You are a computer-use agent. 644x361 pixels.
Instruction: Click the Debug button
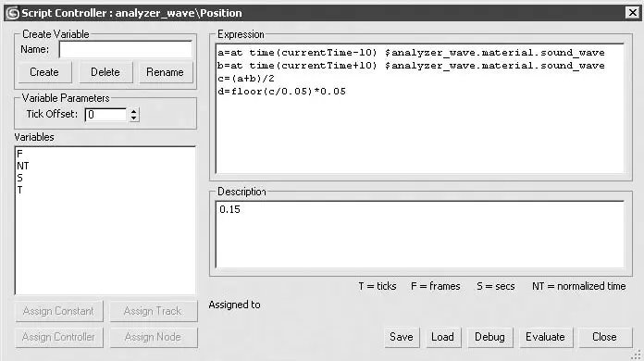point(490,337)
